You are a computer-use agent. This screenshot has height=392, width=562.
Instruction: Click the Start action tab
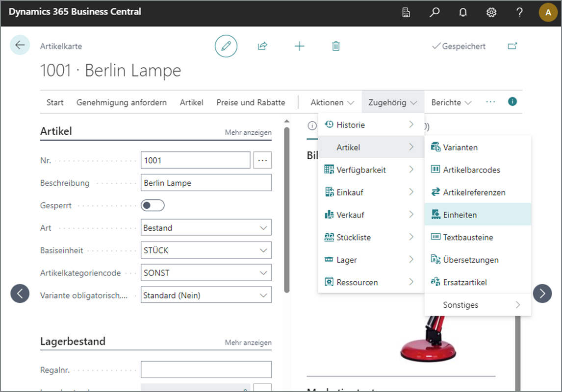tap(55, 102)
